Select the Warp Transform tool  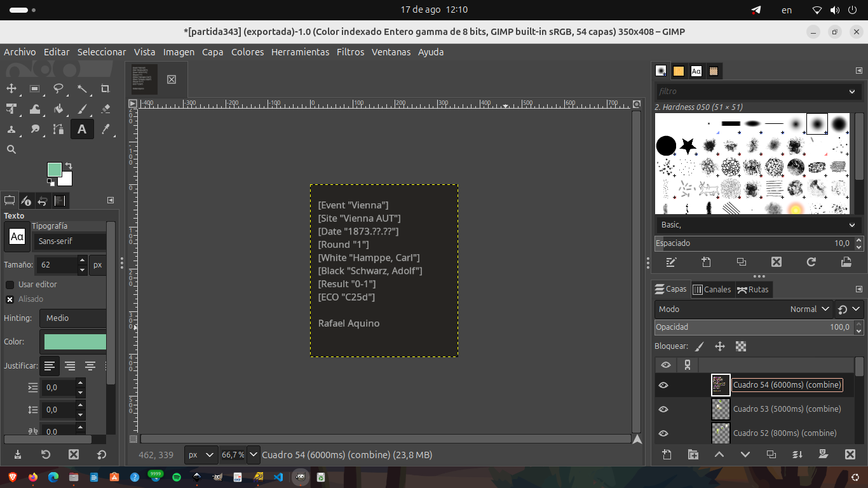point(35,109)
